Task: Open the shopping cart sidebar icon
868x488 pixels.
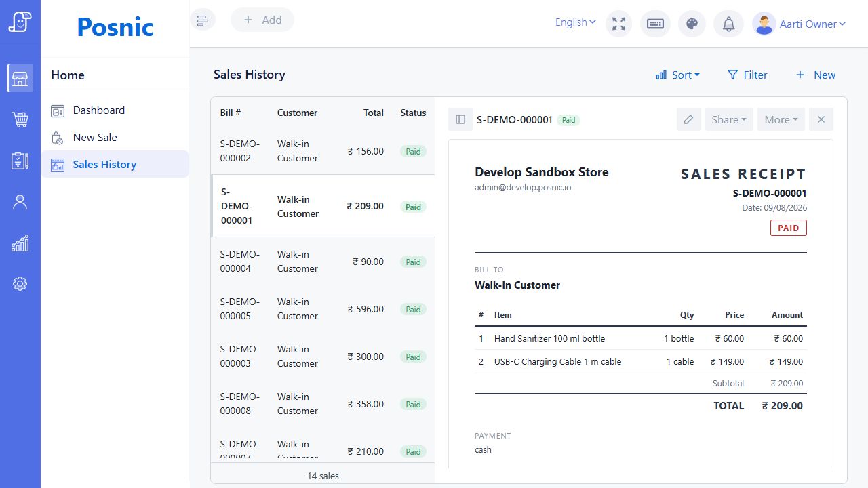Action: [x=20, y=120]
